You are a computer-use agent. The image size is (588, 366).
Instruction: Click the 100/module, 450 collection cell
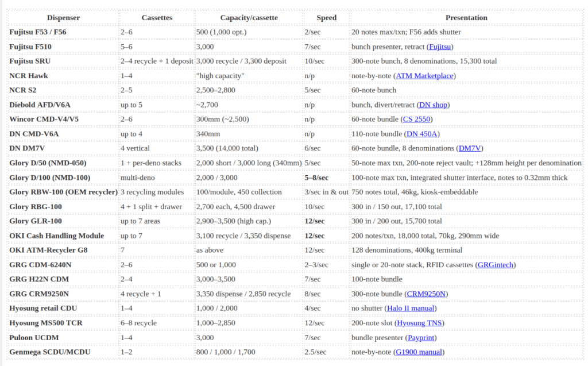pos(249,192)
